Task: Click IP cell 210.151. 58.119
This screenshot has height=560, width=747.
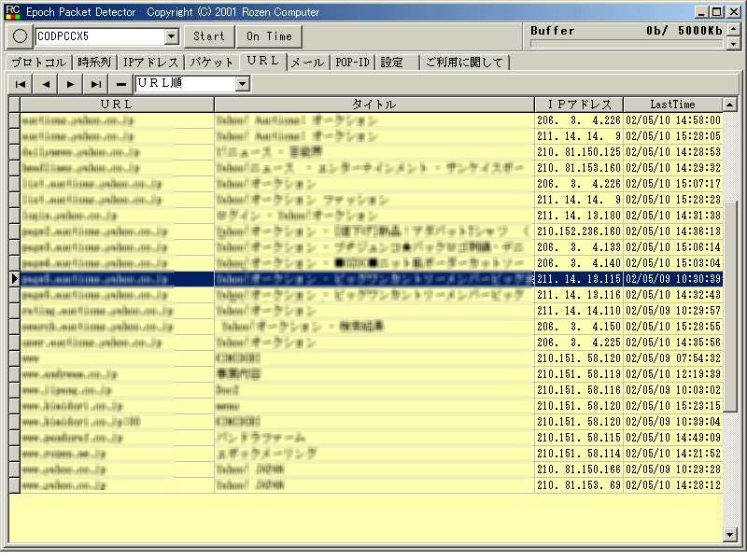Action: (579, 374)
